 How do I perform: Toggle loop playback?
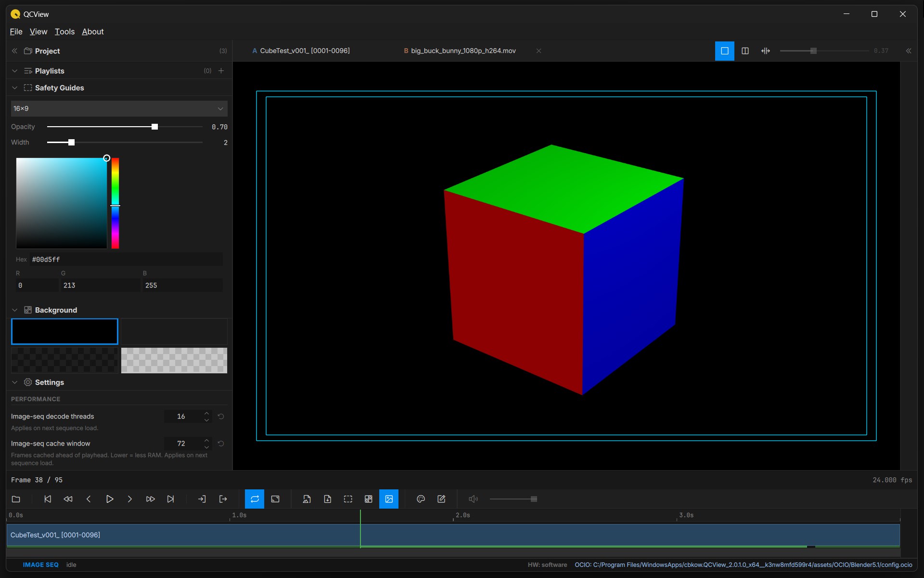pyautogui.click(x=255, y=499)
